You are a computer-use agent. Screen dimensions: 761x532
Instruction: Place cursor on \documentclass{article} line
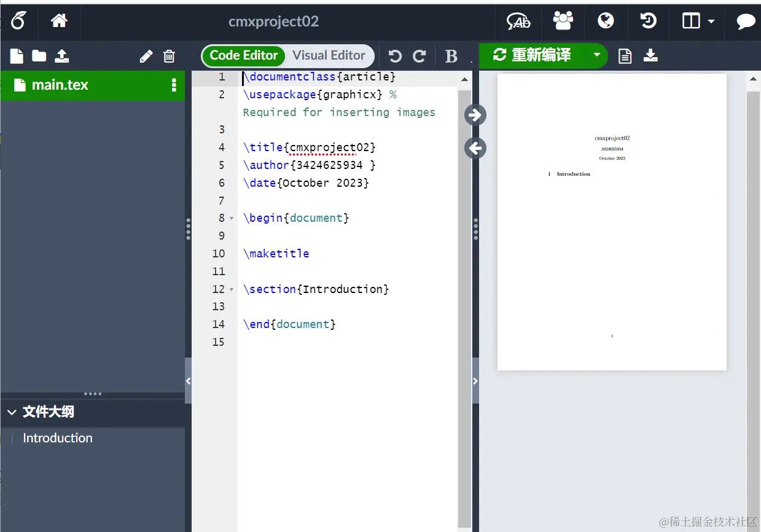tap(319, 77)
